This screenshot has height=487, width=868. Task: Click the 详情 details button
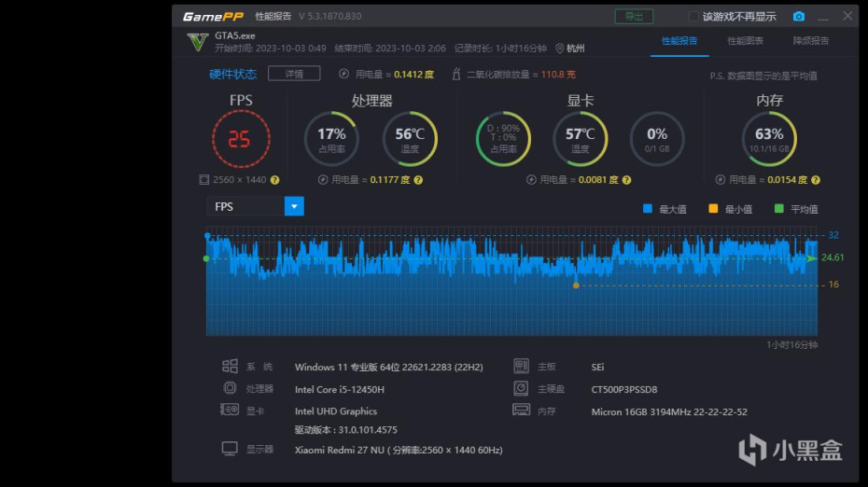point(294,74)
